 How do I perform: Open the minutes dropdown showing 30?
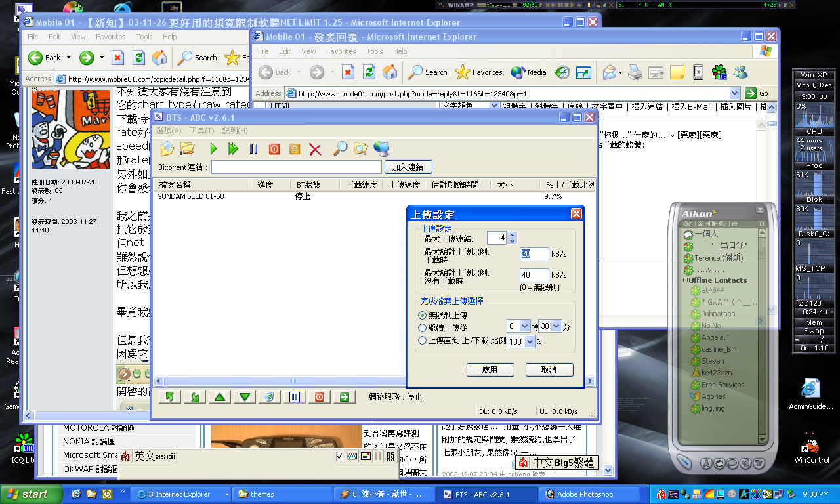point(556,326)
